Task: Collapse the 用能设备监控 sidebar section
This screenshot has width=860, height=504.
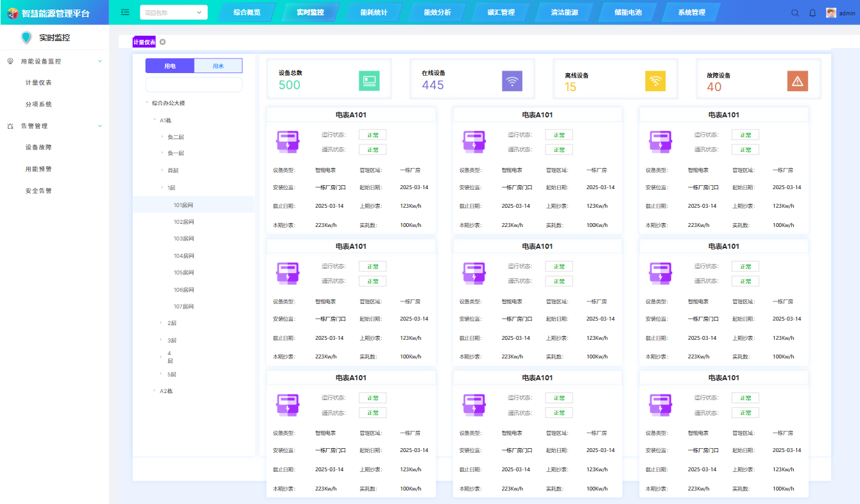Action: (x=99, y=62)
